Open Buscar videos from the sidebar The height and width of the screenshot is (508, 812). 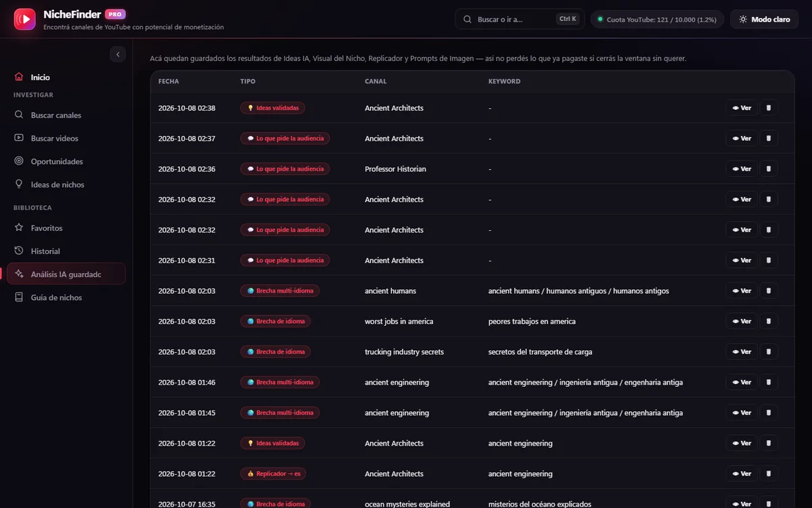66,138
